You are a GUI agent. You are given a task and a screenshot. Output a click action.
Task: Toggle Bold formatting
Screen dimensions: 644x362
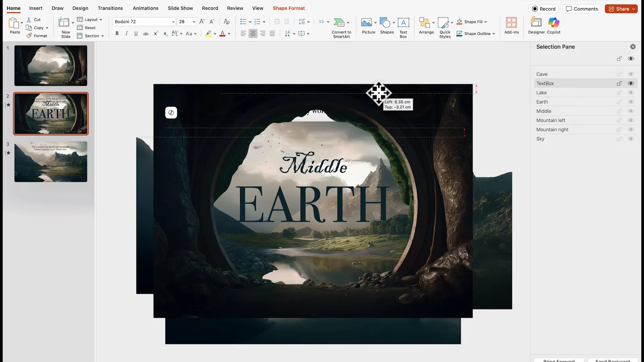(117, 33)
